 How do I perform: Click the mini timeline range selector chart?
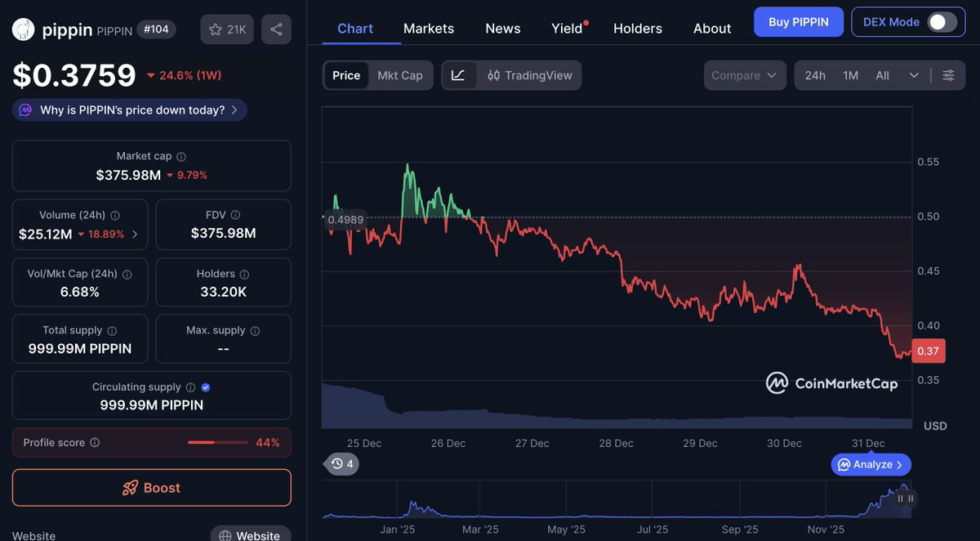tap(617, 499)
